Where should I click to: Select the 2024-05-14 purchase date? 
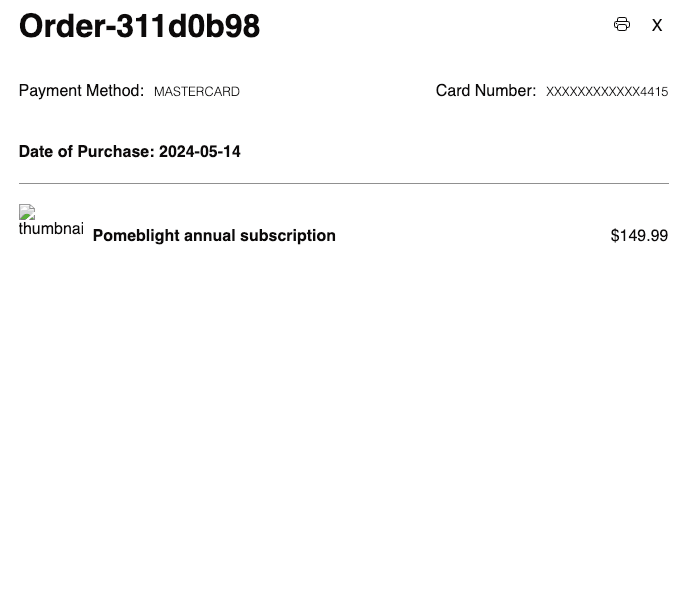(x=200, y=152)
